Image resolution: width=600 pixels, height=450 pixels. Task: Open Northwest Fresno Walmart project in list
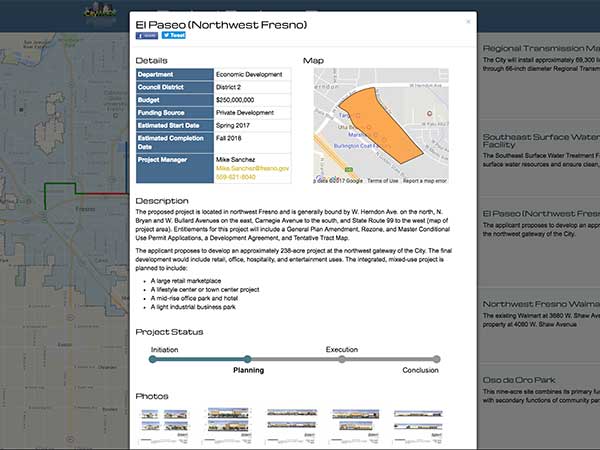[x=541, y=304]
